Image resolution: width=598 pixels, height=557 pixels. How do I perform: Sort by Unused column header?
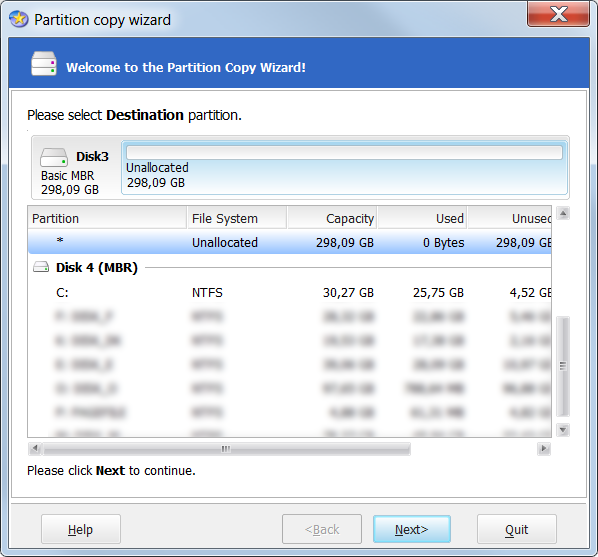pos(510,218)
